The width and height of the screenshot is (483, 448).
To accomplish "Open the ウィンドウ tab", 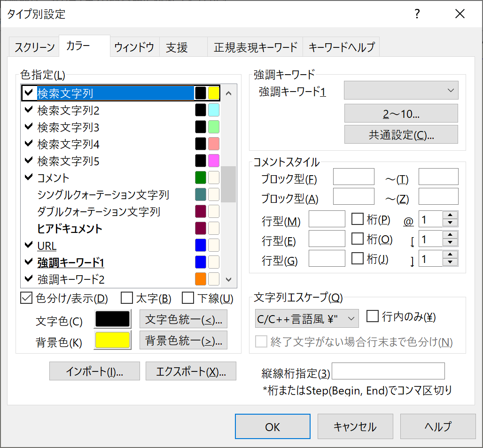I will pyautogui.click(x=135, y=47).
